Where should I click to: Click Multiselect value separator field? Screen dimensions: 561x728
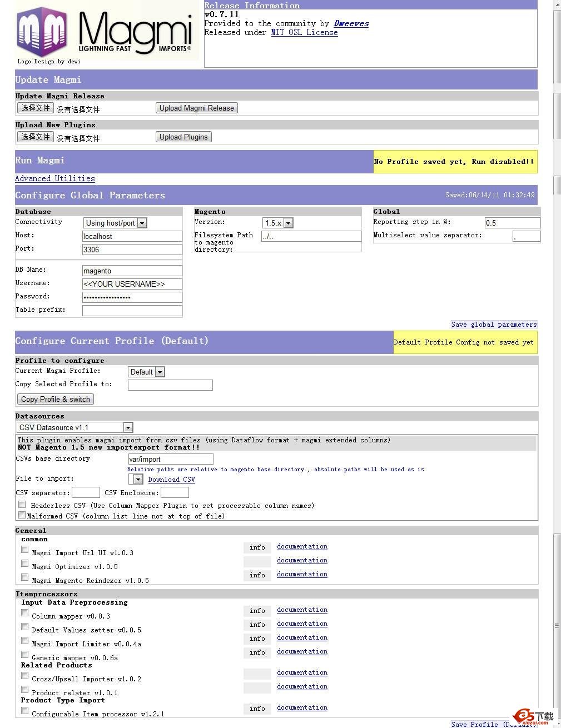(x=526, y=236)
